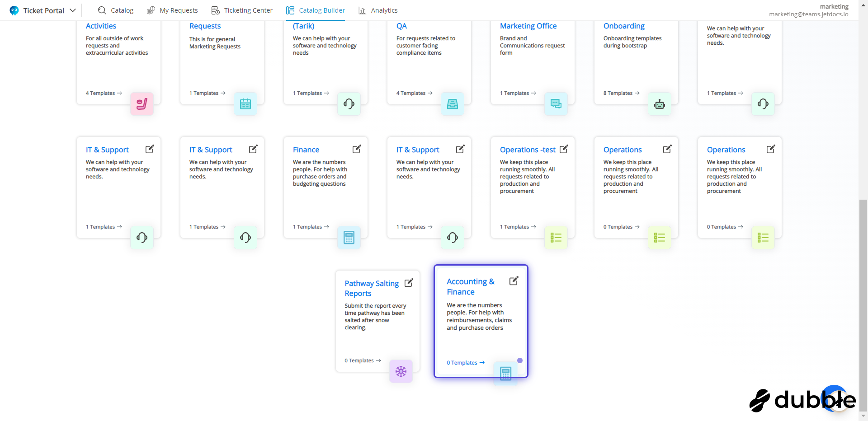The width and height of the screenshot is (868, 421).
Task: Open the Finance category title
Action: 306,150
